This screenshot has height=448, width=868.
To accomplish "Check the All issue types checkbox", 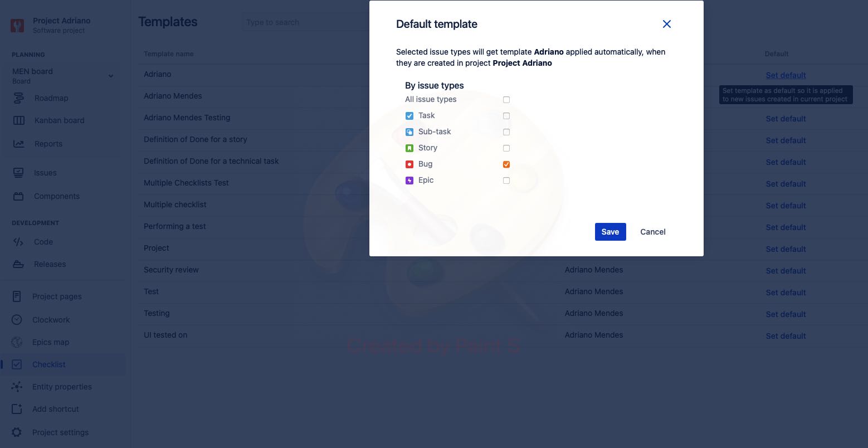I will pos(506,99).
